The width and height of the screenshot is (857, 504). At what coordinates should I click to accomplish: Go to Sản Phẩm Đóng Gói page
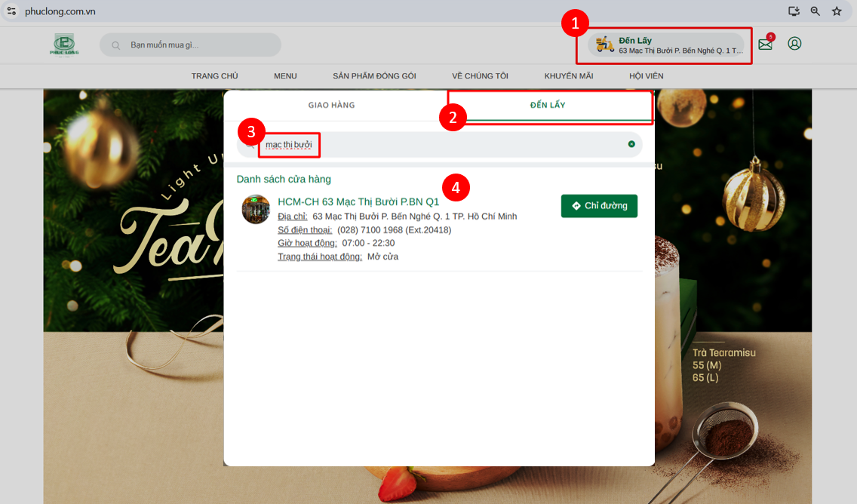374,76
